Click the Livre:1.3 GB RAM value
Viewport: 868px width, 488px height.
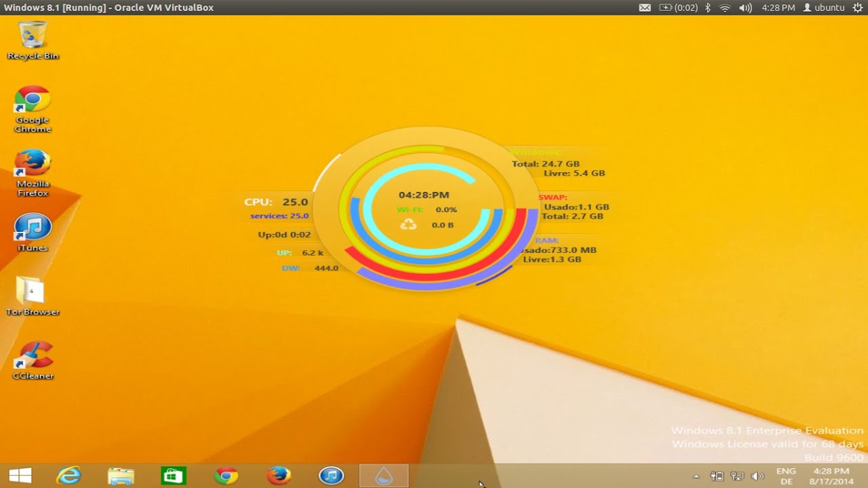(x=552, y=260)
